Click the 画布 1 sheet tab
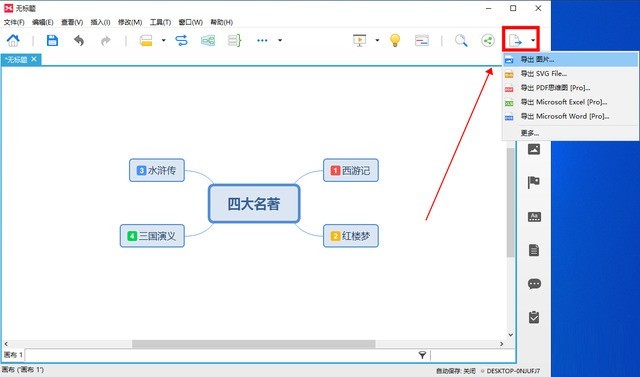This screenshot has width=640, height=377. pyautogui.click(x=13, y=355)
